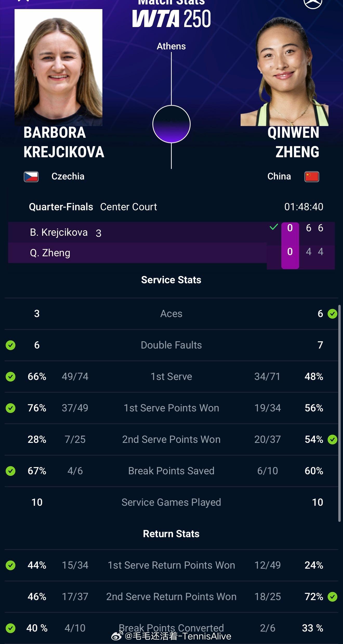The image size is (343, 644).
Task: Click the Weibo logo in the watermark
Action: coord(117,636)
